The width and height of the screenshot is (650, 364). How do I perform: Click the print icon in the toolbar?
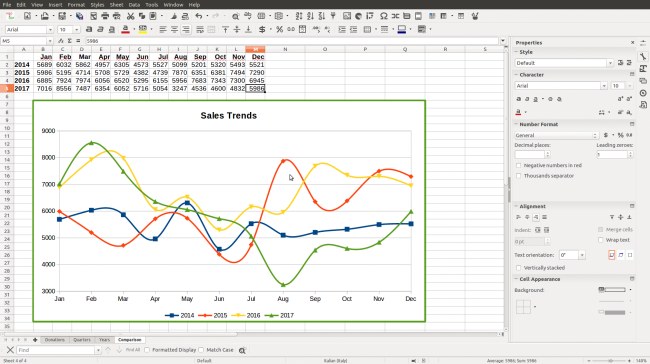(x=105, y=16)
